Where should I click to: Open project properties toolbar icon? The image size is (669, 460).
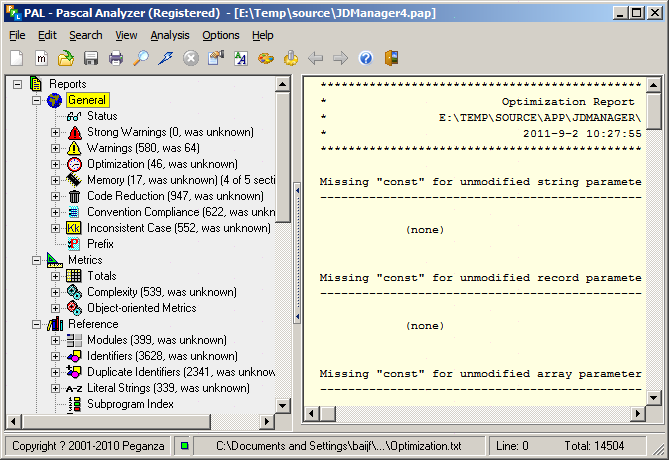point(216,58)
